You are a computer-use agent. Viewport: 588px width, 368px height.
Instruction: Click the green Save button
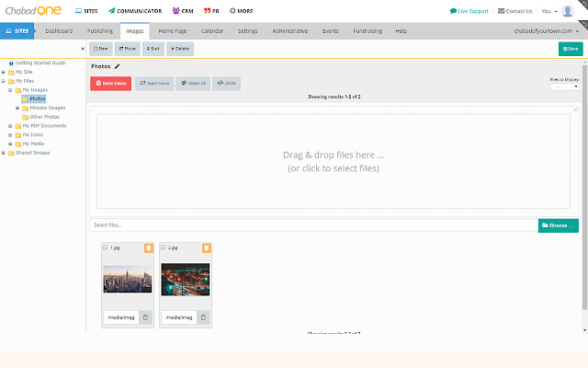pyautogui.click(x=571, y=49)
